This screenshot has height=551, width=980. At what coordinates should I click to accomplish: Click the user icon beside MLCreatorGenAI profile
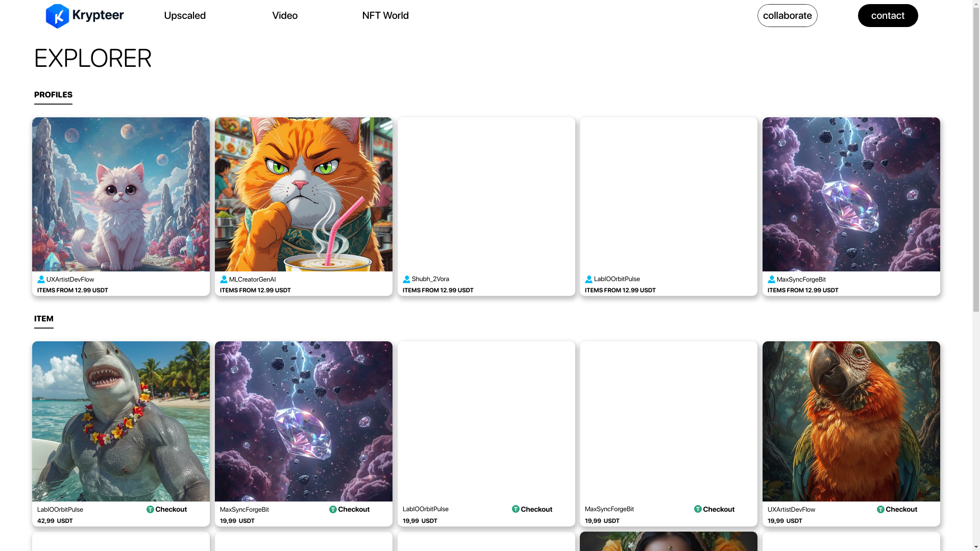pyautogui.click(x=224, y=280)
